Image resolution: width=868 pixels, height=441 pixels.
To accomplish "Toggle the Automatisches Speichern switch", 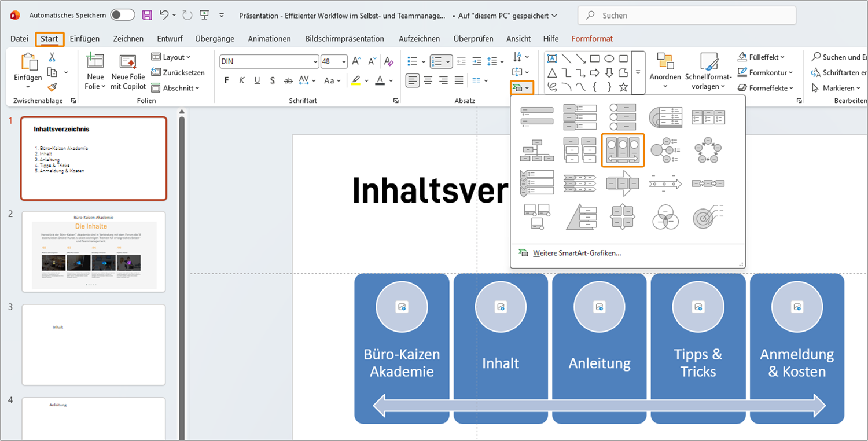I will [122, 16].
